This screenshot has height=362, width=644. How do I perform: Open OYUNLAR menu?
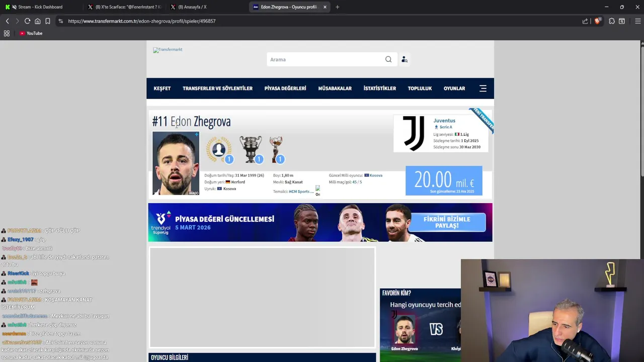click(x=454, y=88)
